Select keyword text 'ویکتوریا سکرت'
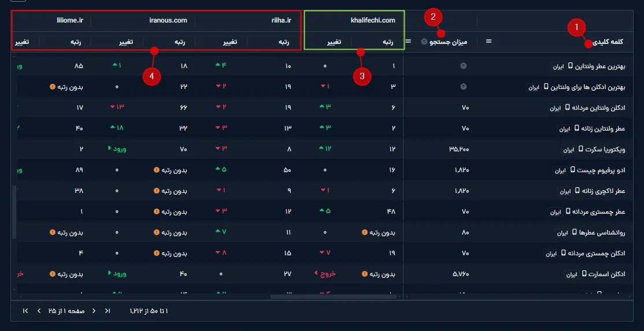 606,149
